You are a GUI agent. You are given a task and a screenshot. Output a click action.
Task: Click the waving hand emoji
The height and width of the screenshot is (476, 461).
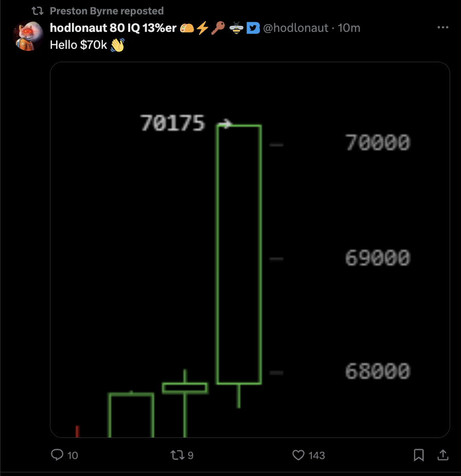pyautogui.click(x=118, y=45)
